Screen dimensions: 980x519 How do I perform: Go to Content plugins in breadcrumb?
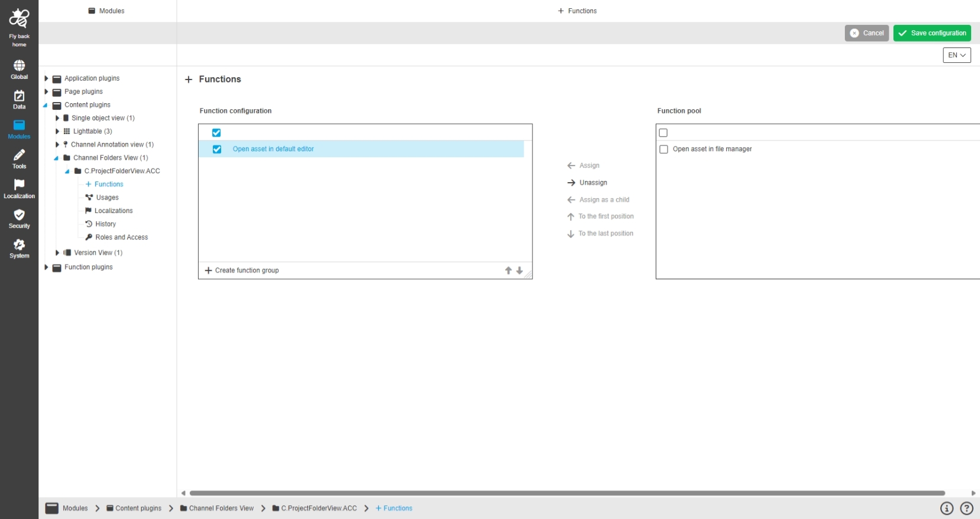point(134,508)
